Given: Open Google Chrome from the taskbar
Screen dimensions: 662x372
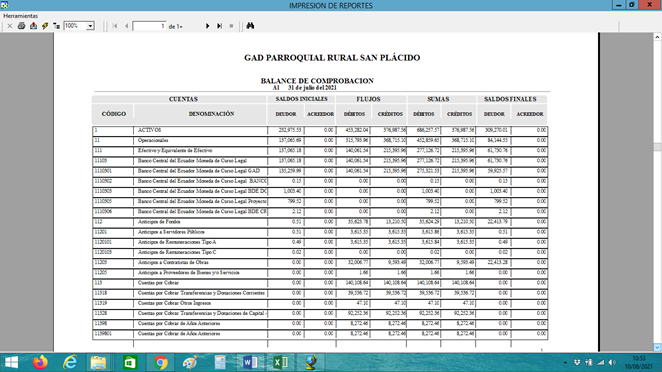Looking at the screenshot, I should 160,362.
